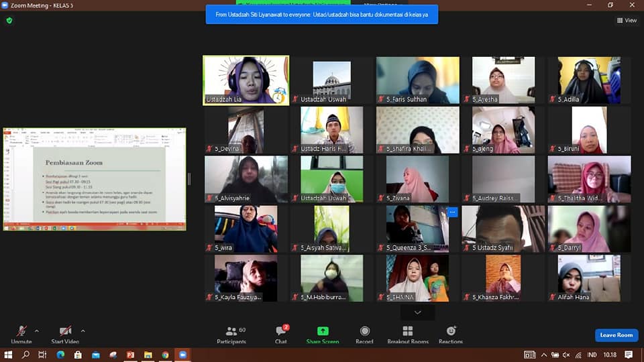Open more options on 5_Queenza's video tile
Image resolution: width=644 pixels, height=362 pixels.
[453, 212]
